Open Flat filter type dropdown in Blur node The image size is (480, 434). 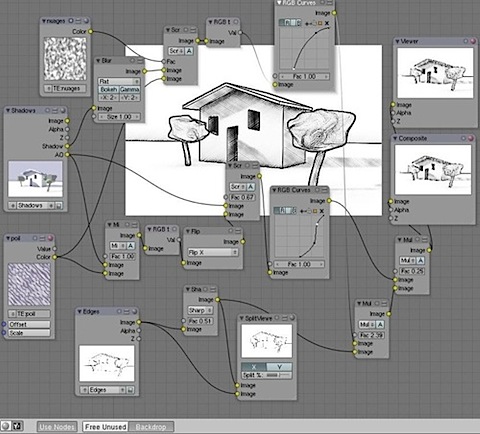119,81
